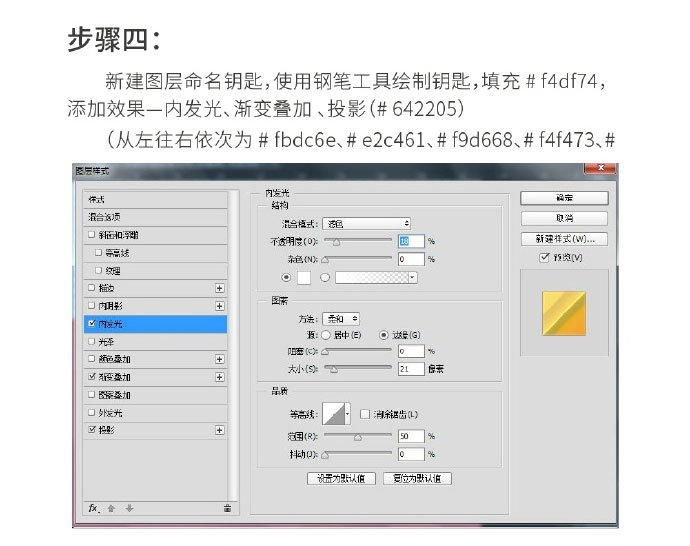
Task: Click the glow gradient preview bar
Action: click(x=372, y=278)
